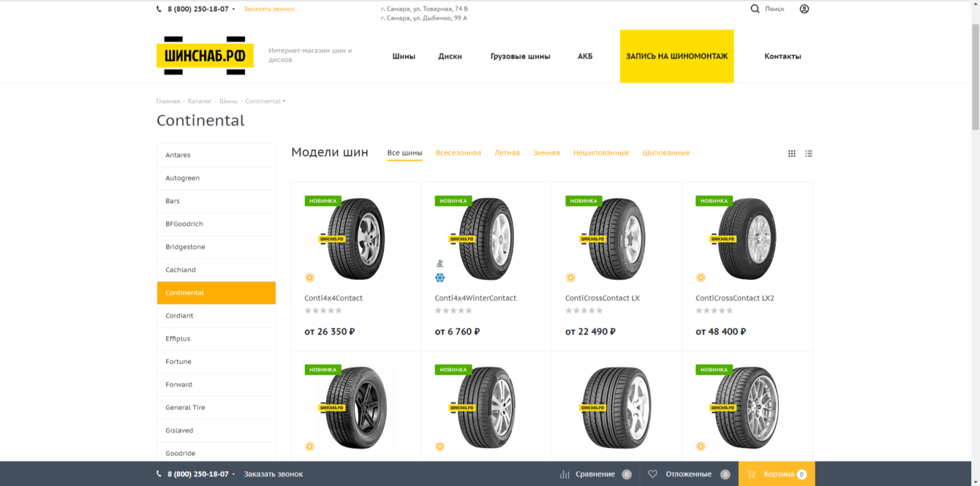Open the user account icon
This screenshot has width=980, height=486.
804,9
